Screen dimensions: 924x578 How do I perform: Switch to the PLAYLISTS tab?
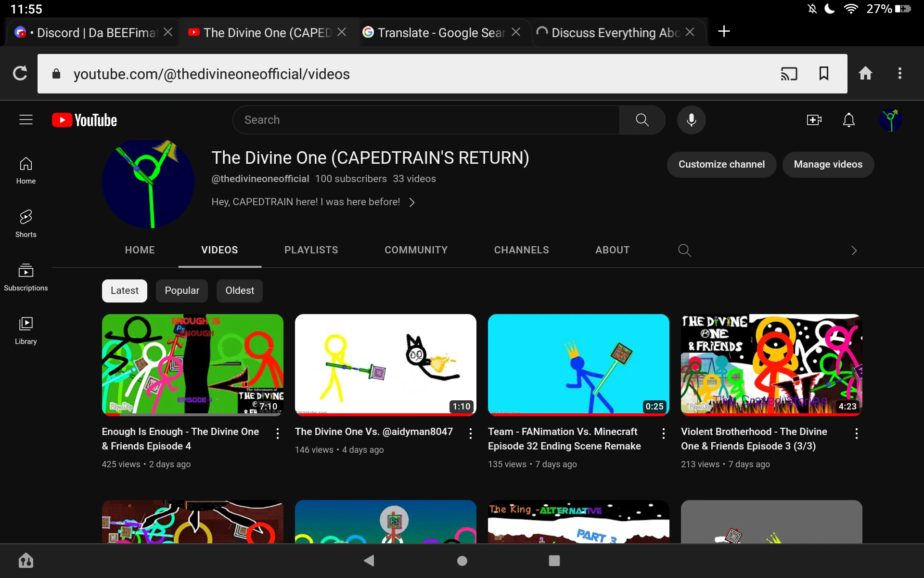[311, 250]
